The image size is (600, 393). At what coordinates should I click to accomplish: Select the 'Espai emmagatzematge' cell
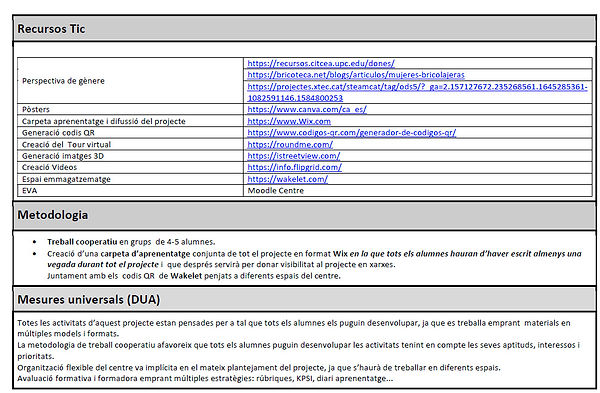click(x=130, y=179)
